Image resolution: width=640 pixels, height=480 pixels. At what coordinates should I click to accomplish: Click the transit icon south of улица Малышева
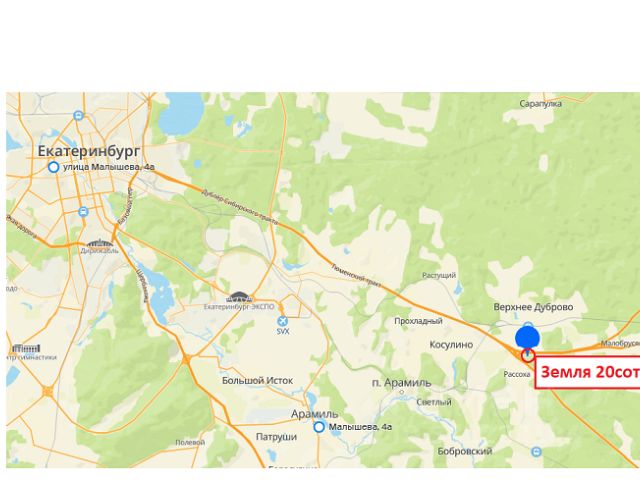coord(83,212)
